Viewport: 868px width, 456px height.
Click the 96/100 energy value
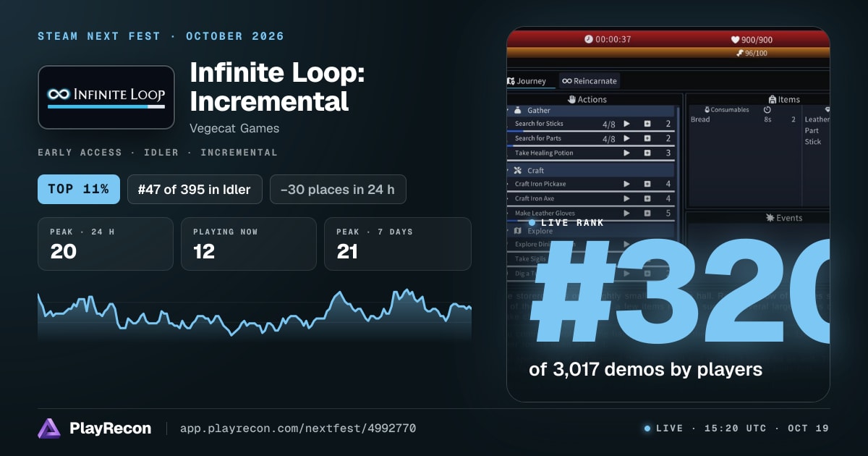click(756, 53)
